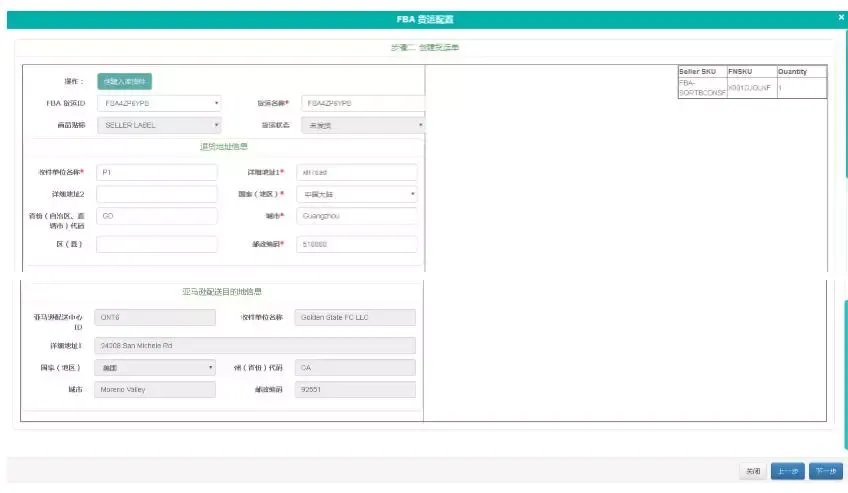
Task: Close the FBA dialog with the X icon
Action: click(x=841, y=17)
